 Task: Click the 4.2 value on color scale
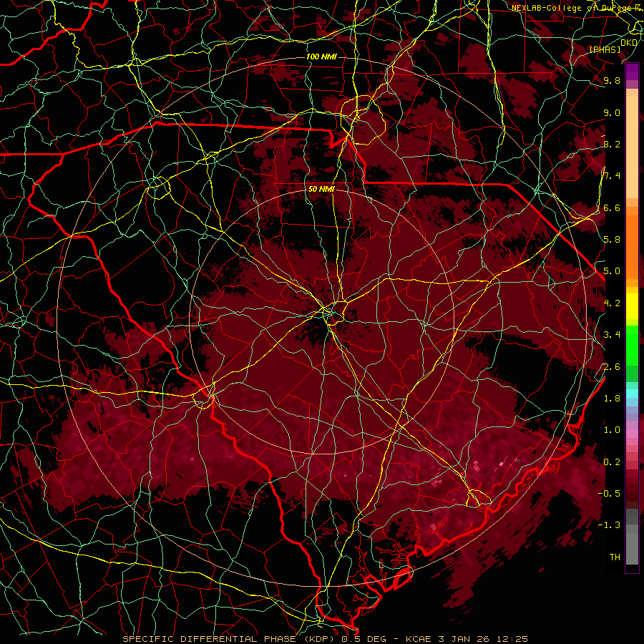pos(612,303)
